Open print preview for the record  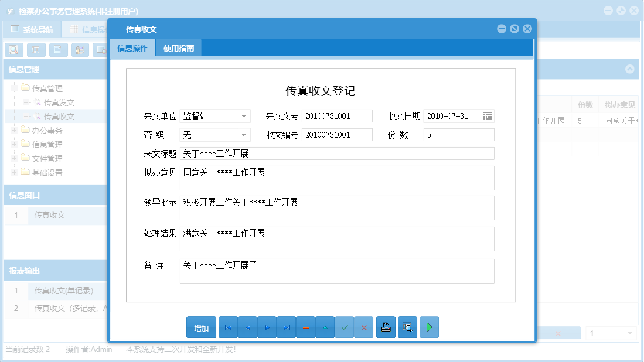point(407,327)
